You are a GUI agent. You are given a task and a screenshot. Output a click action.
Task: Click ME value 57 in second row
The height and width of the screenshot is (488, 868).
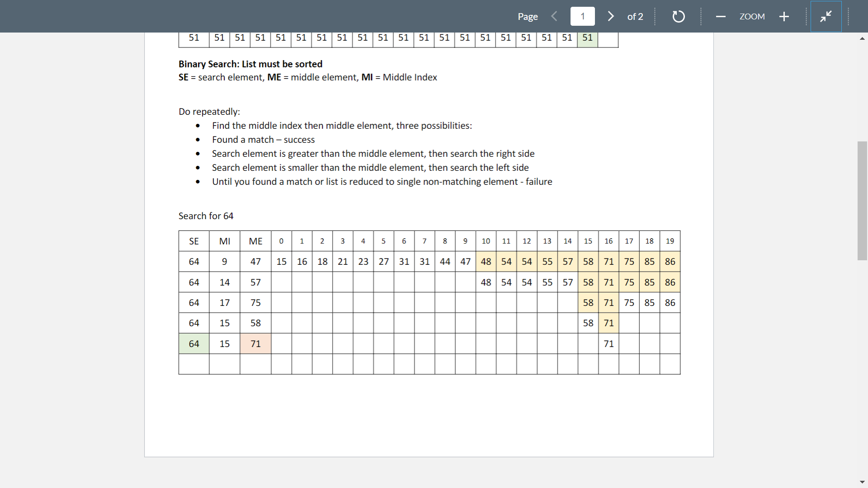tap(255, 282)
